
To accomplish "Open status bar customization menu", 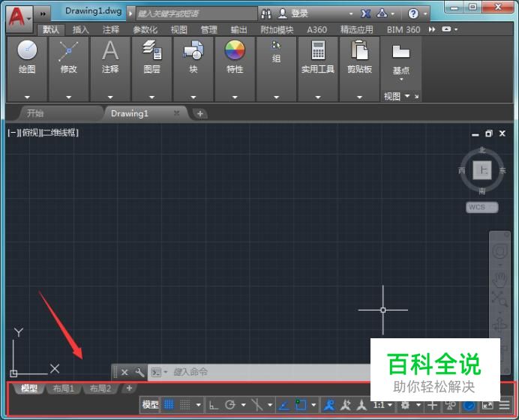I will [x=505, y=405].
